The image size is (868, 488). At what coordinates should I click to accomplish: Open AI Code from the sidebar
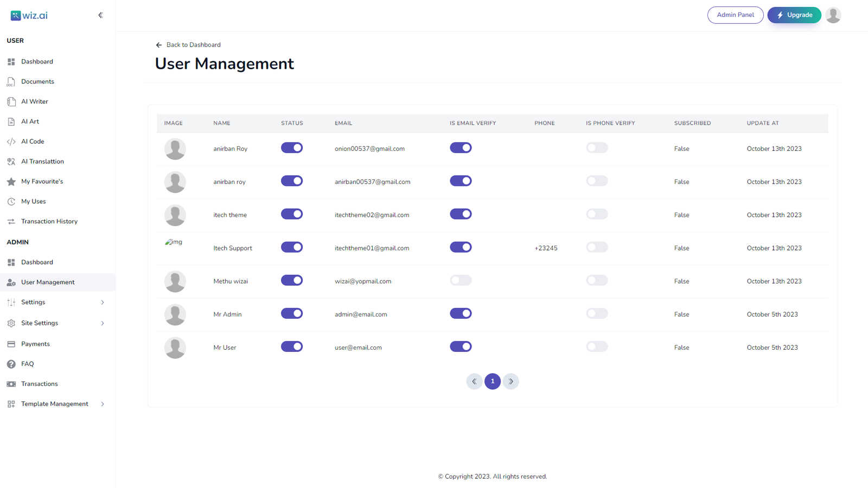pyautogui.click(x=31, y=141)
